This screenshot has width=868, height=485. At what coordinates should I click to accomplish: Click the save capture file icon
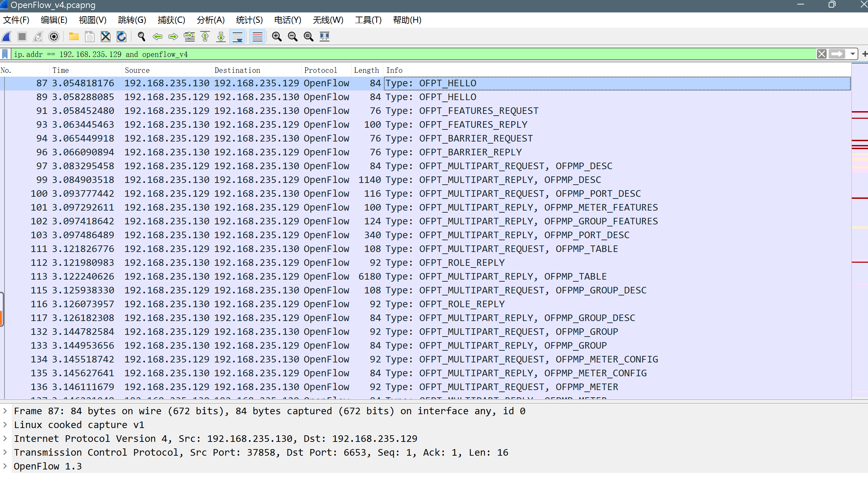tap(89, 37)
